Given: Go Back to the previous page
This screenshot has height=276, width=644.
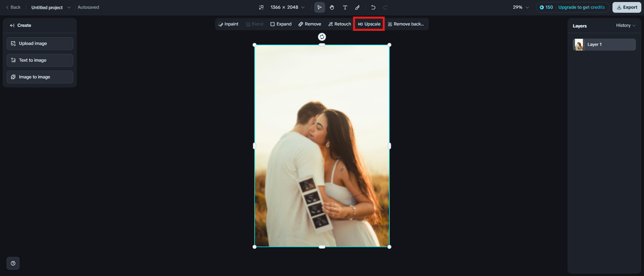Looking at the screenshot, I should tap(14, 8).
